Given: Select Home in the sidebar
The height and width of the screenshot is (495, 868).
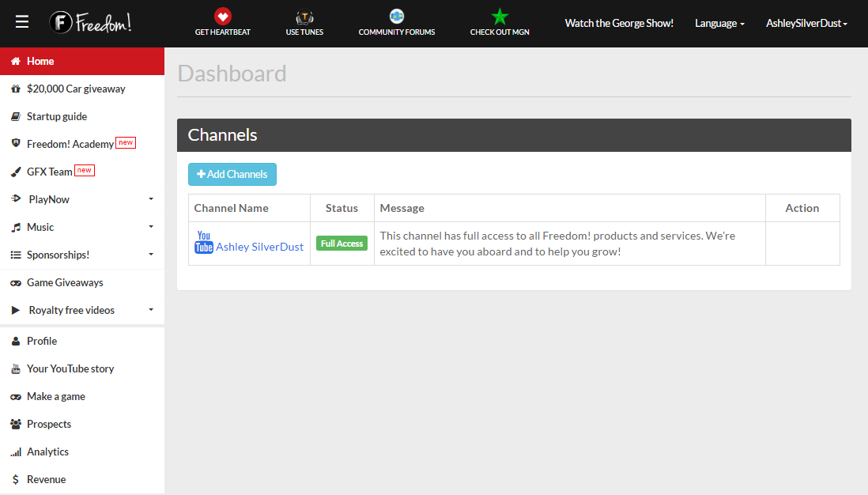Looking at the screenshot, I should pyautogui.click(x=40, y=61).
